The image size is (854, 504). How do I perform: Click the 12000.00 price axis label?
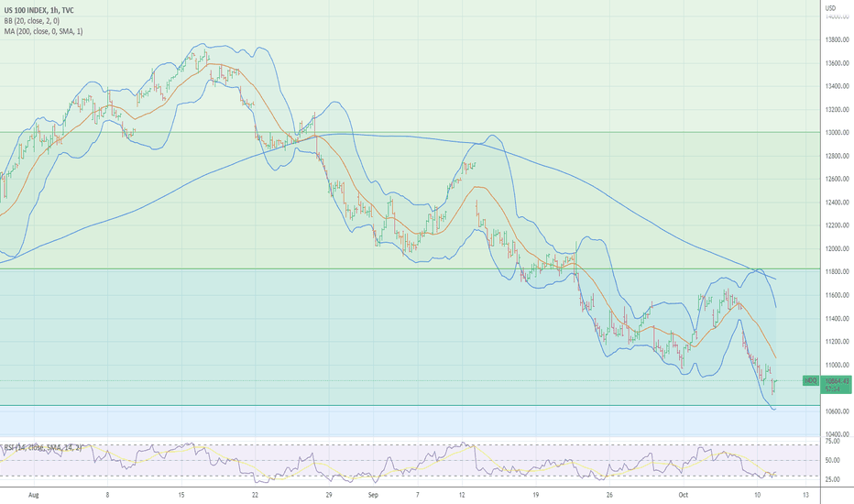tap(838, 248)
